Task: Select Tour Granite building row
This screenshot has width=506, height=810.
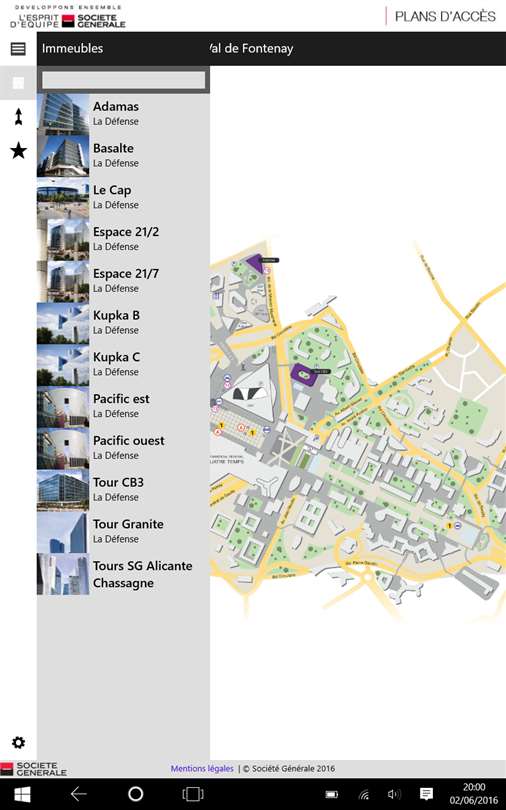Action: [x=123, y=533]
